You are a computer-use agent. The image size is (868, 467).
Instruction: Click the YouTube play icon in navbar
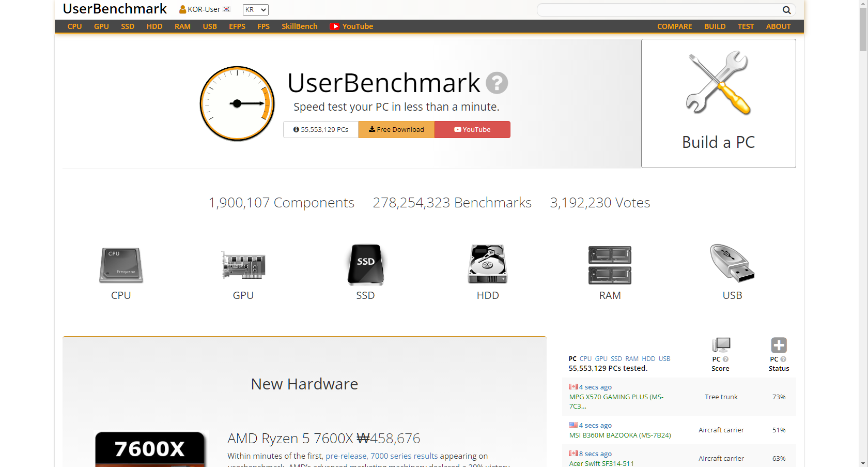335,26
